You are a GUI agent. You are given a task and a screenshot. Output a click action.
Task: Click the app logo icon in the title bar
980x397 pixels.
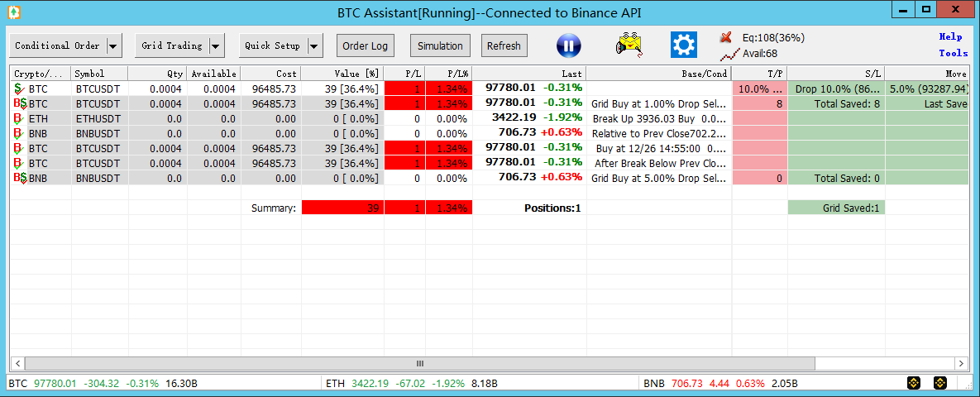click(14, 12)
